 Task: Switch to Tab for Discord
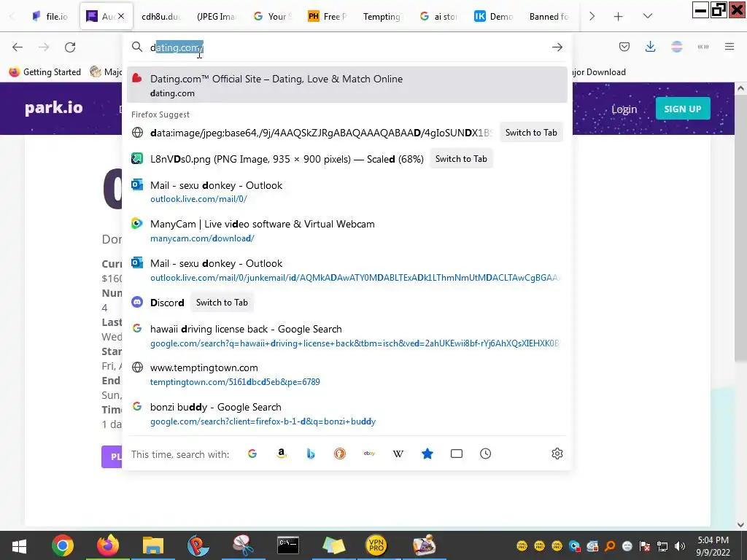(222, 303)
